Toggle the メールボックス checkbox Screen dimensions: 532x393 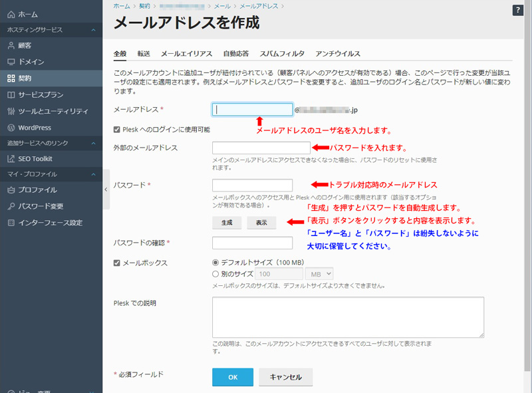point(117,263)
